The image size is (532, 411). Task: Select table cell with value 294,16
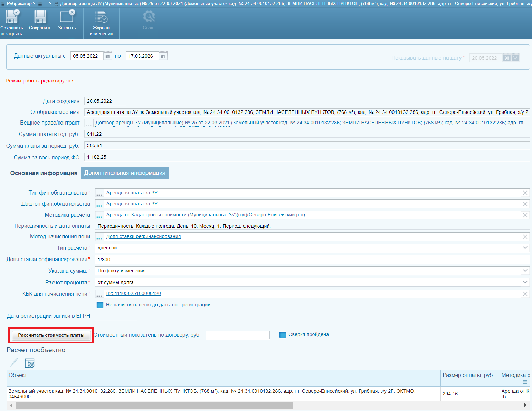(x=470, y=394)
